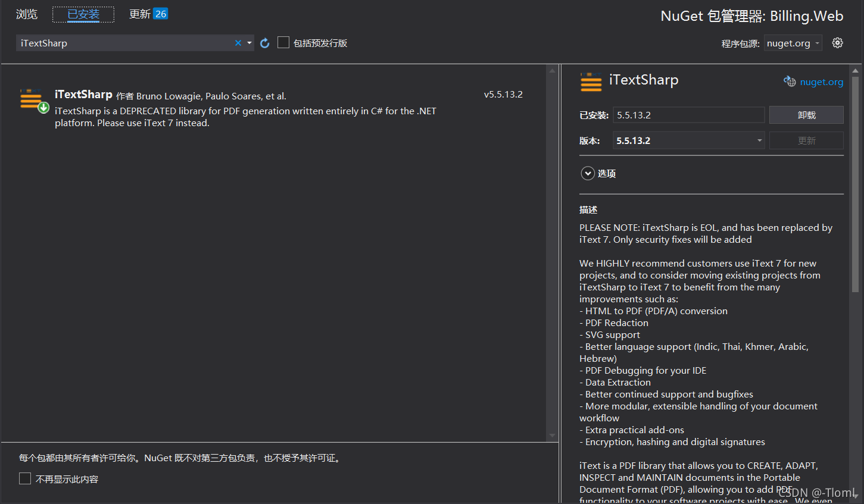864x504 pixels.
Task: Expand the Options section chevron
Action: 588,173
